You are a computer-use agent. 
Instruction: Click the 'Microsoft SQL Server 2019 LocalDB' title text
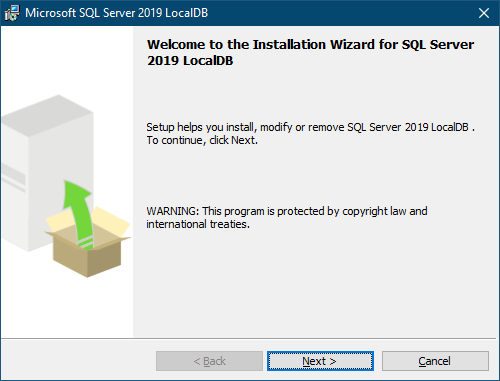117,13
